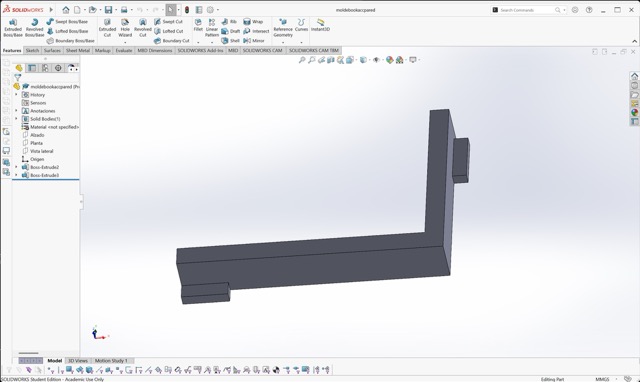Choose Boundary Cut
The height and width of the screenshot is (382, 640).
pos(172,41)
